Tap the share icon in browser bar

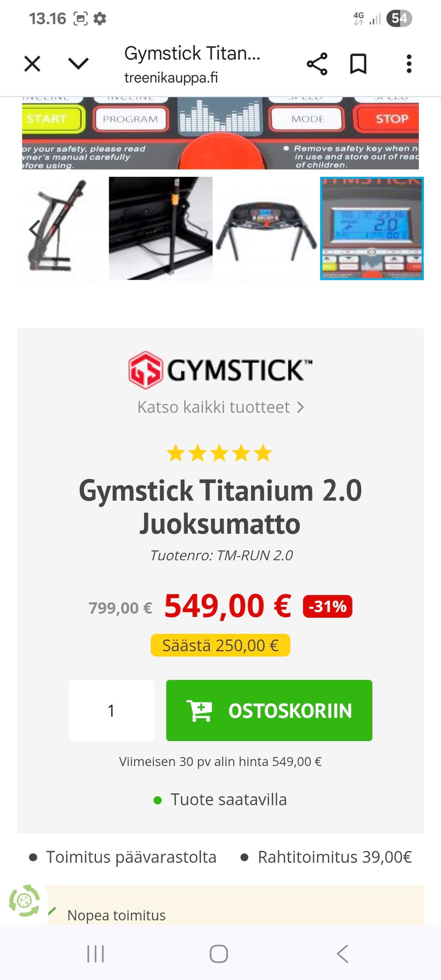(x=317, y=64)
